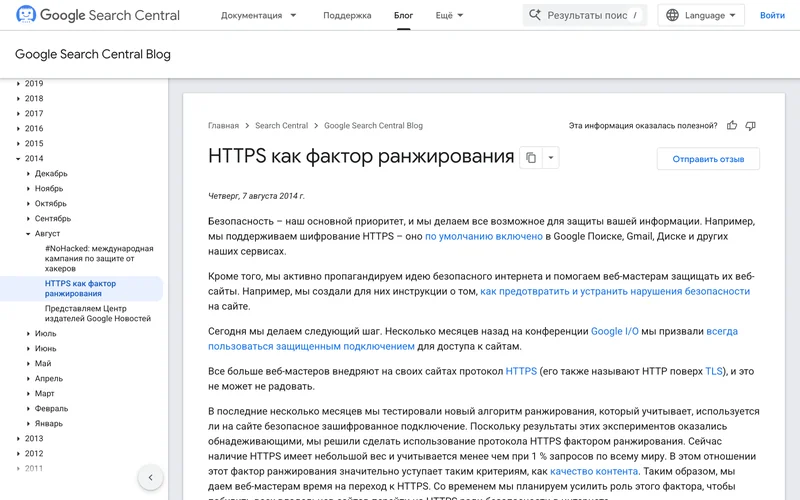The image size is (800, 500).
Task: Open the Language selector dropdown
Action: click(701, 15)
